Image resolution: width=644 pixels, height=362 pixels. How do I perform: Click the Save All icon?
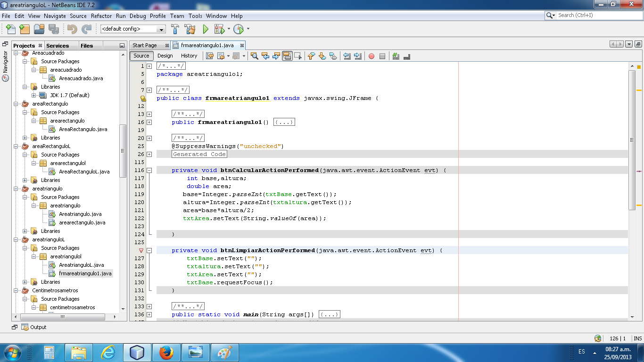point(54,29)
